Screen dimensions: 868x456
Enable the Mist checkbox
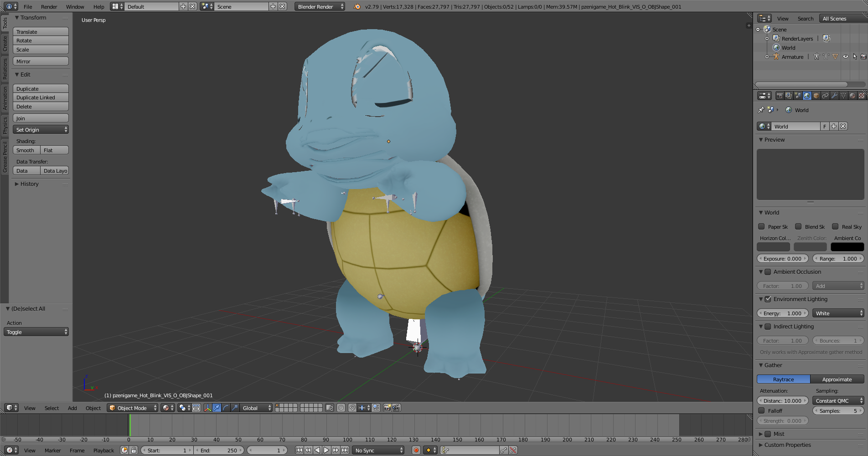tap(768, 434)
